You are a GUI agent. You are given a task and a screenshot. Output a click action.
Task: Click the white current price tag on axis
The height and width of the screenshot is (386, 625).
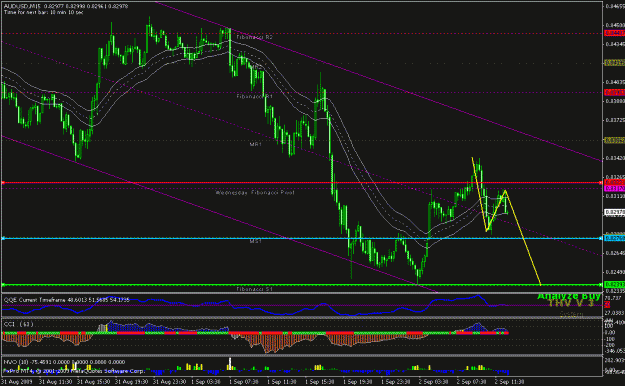point(614,212)
